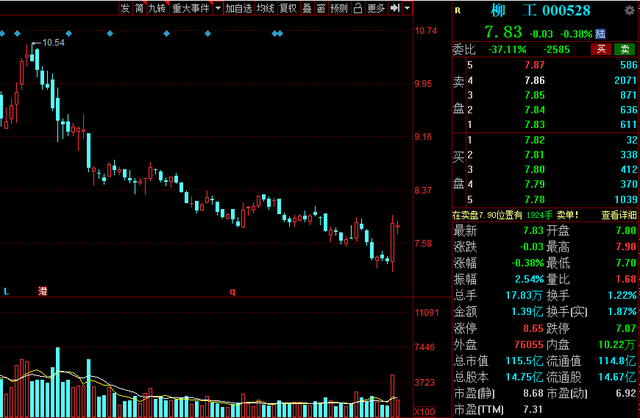The image size is (640, 418).
Task: Toggle 均线 moving averages
Action: click(265, 8)
